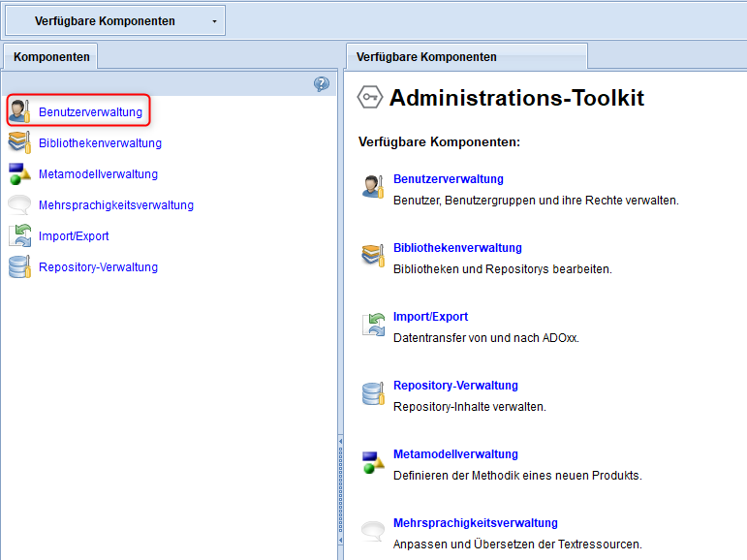Click Bibliothekenverwaltung books icon in left panel
Viewport: 747px width, 560px height.
pyautogui.click(x=20, y=142)
